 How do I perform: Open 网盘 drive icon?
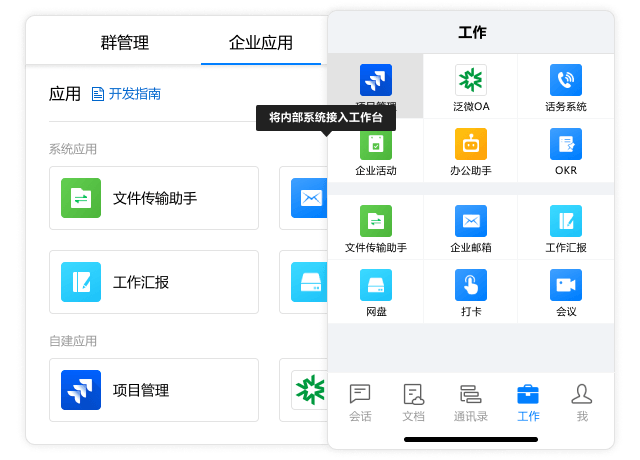click(376, 286)
